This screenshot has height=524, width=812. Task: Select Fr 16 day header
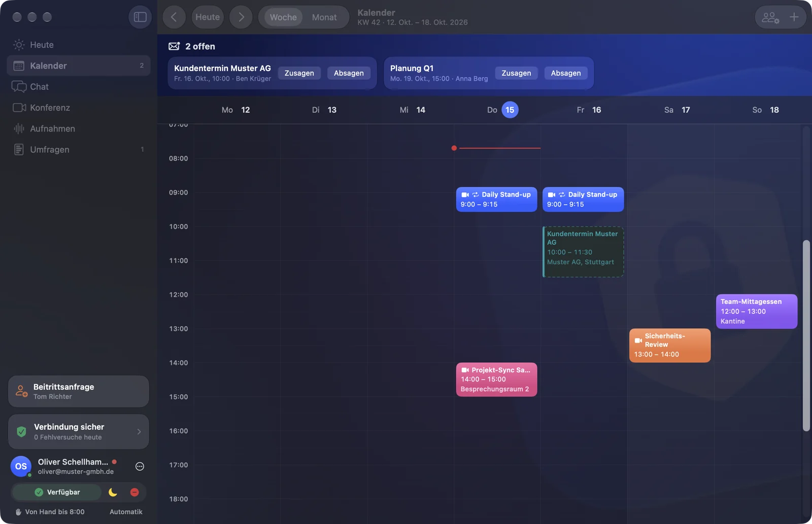(x=589, y=110)
